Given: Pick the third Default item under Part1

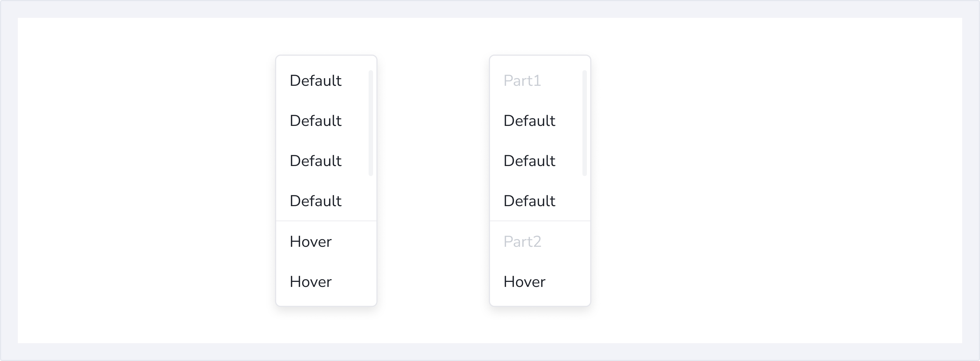Looking at the screenshot, I should [529, 201].
